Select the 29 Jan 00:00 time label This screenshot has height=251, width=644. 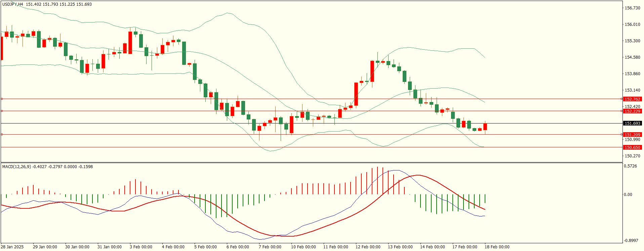click(x=45, y=247)
